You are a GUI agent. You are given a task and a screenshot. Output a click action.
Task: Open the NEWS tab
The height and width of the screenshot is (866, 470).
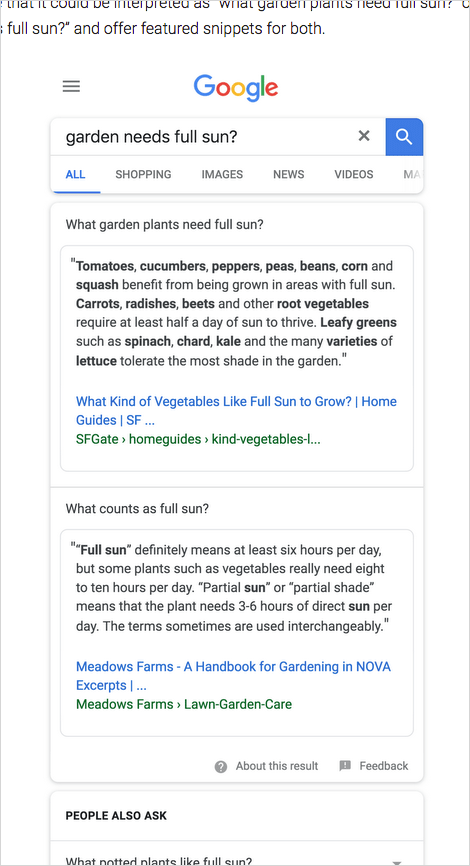coord(288,175)
